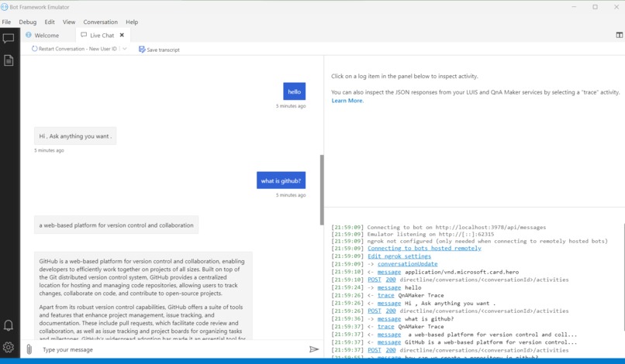Click 'ngrok not configured' log line
This screenshot has width=625, height=364.
point(488,241)
